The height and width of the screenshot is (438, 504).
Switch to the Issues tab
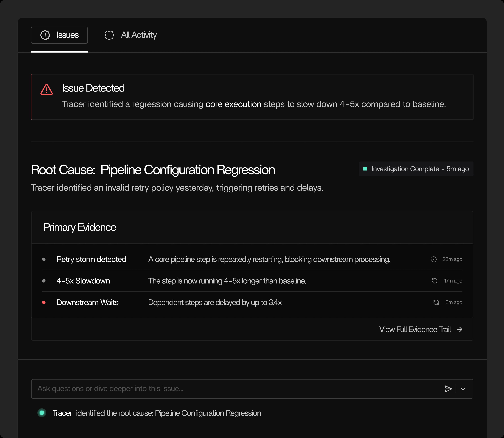tap(59, 35)
